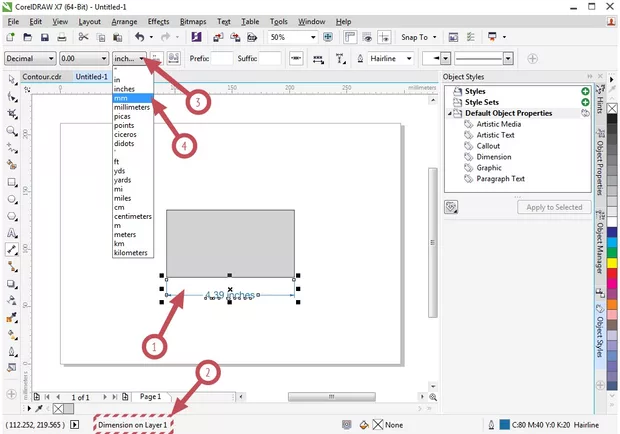The image size is (620, 434).
Task: Click the Apply to Selected button
Action: pos(553,207)
